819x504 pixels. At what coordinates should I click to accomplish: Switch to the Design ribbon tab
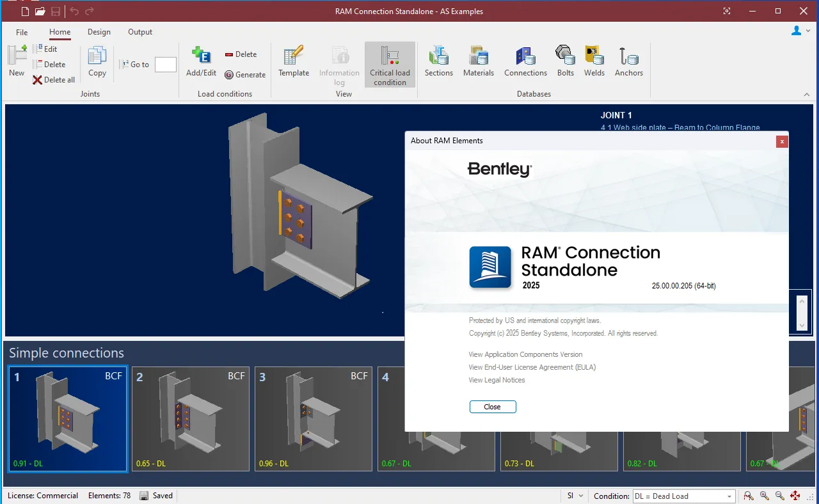coord(99,32)
